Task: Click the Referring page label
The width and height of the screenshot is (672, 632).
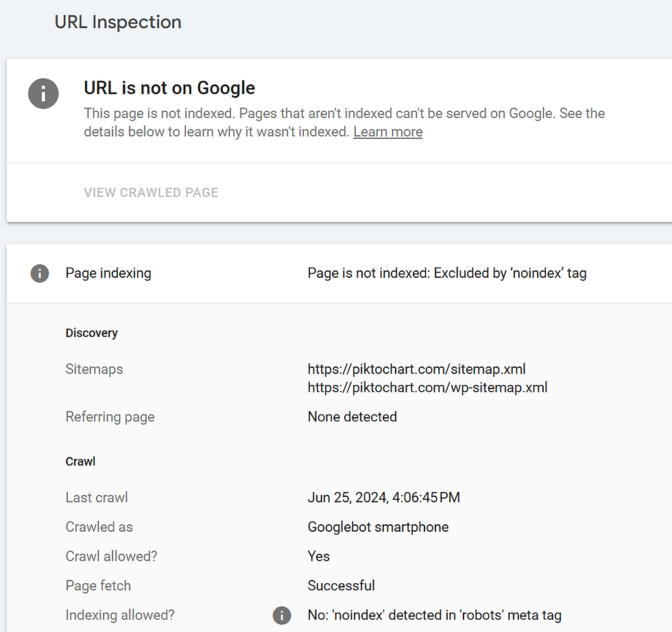Action: point(110,417)
